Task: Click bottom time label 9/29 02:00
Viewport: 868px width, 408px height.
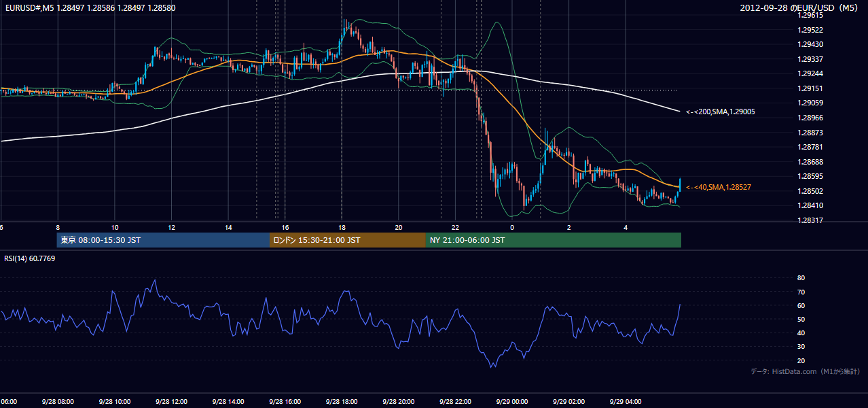Action: [x=568, y=402]
